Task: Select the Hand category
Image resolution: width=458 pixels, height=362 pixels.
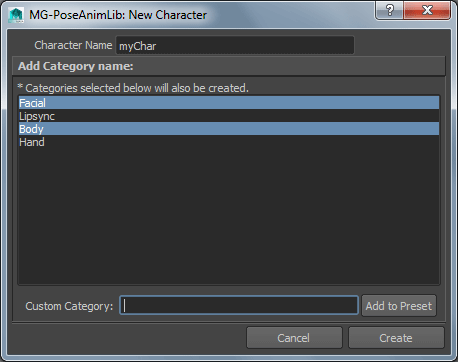Action: tap(229, 142)
